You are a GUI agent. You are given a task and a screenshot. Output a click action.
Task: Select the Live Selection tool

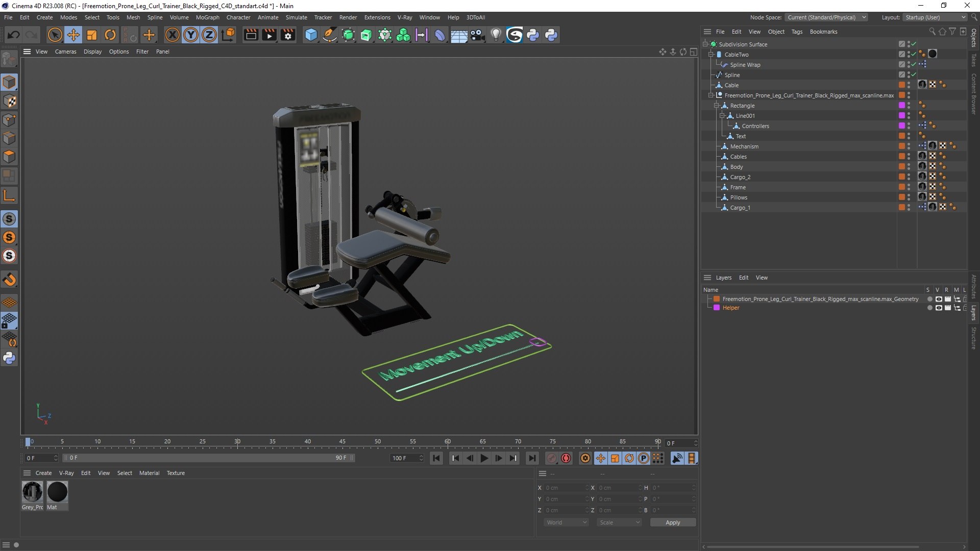pos(55,35)
